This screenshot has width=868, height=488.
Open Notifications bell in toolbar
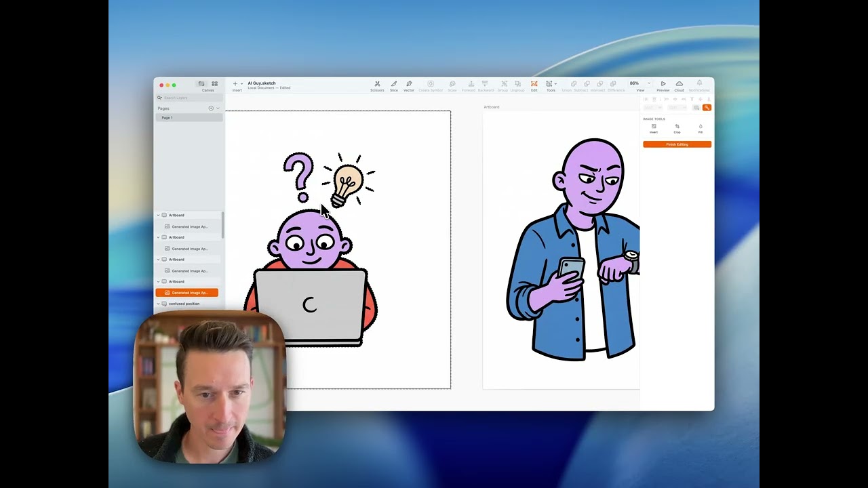click(699, 83)
